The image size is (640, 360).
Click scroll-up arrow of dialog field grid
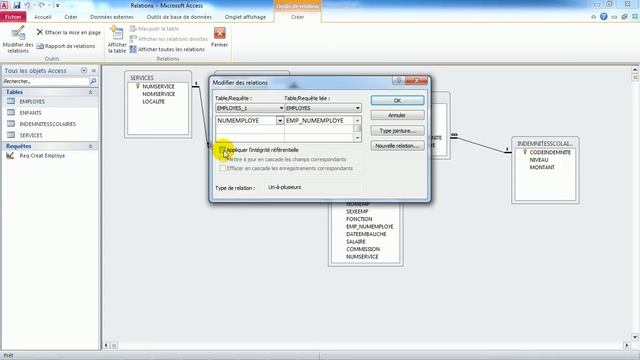click(358, 120)
